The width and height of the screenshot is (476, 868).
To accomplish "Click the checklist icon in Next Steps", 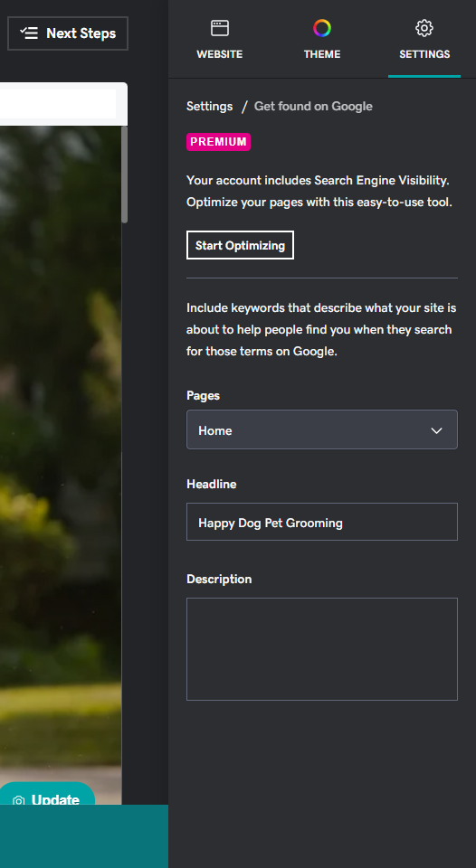I will pyautogui.click(x=29, y=33).
